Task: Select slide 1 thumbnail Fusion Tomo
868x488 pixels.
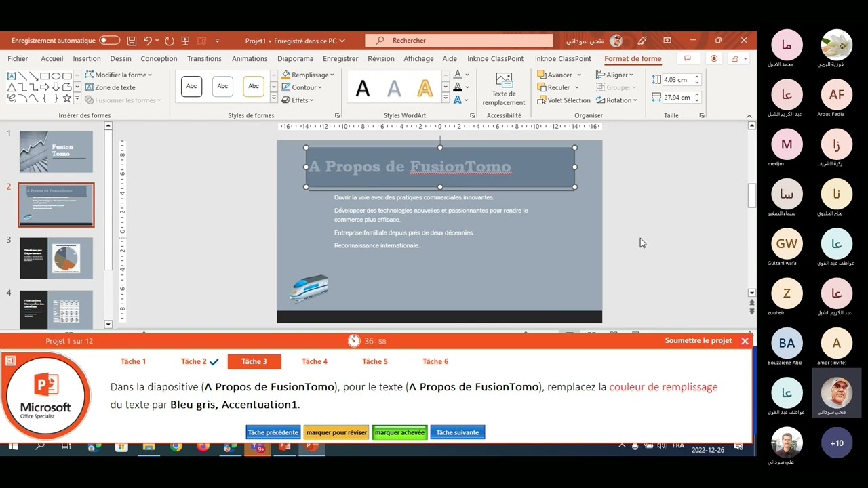Action: [x=56, y=152]
